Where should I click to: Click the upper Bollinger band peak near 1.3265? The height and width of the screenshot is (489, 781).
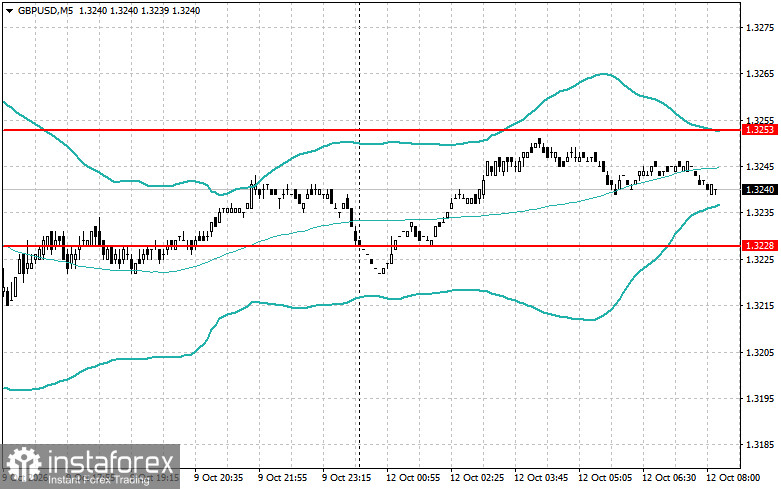pyautogui.click(x=603, y=74)
